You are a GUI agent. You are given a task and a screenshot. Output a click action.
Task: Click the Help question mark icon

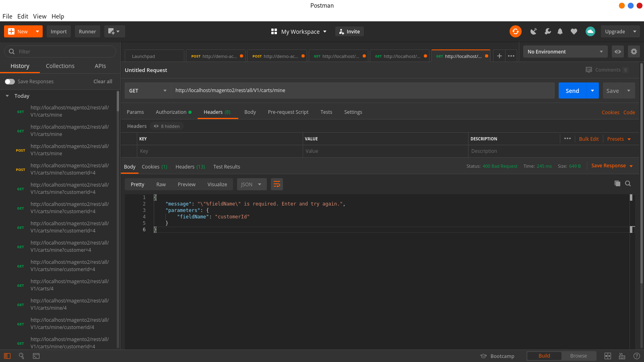636,356
